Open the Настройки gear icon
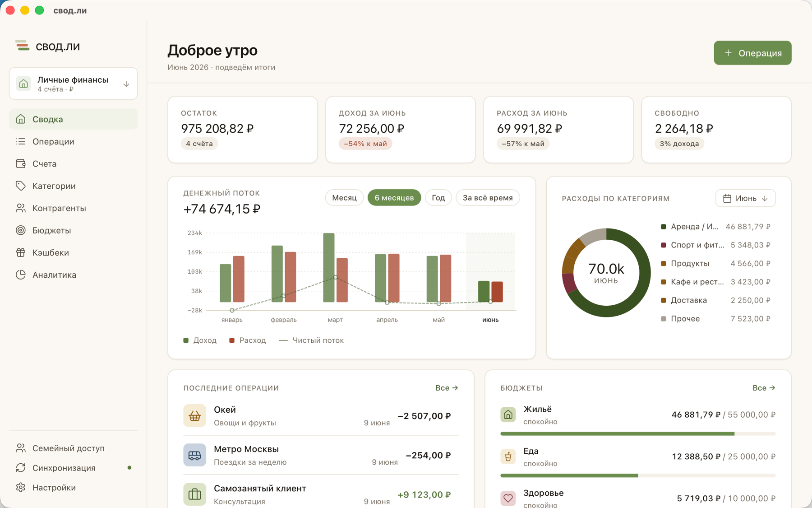The image size is (812, 508). coord(21,488)
